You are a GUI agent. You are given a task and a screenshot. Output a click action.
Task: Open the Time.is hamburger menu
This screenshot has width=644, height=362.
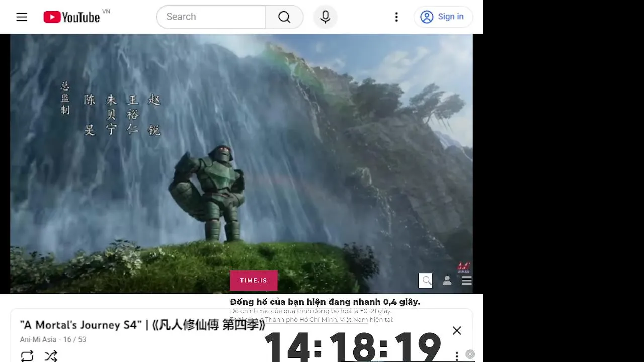tap(467, 281)
